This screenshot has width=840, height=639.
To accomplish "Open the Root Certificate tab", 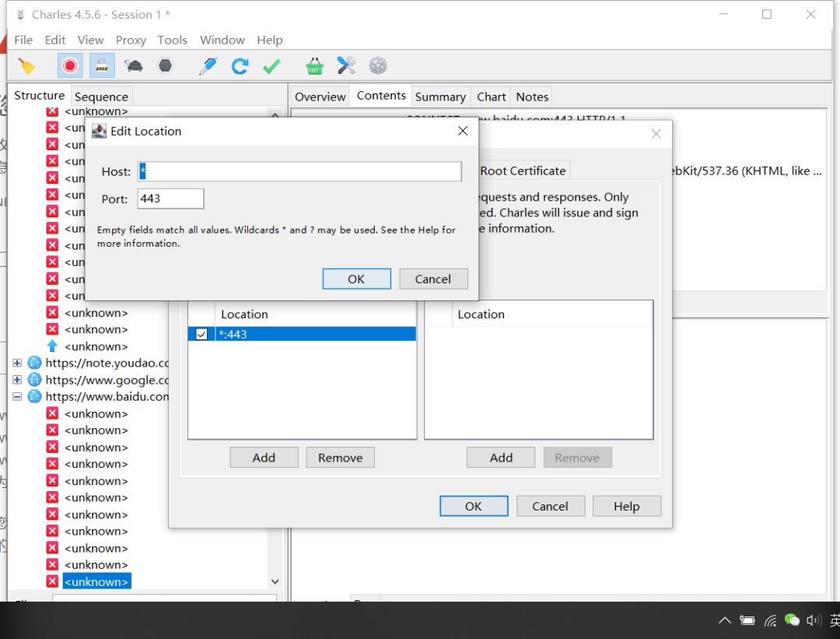I will click(x=523, y=170).
